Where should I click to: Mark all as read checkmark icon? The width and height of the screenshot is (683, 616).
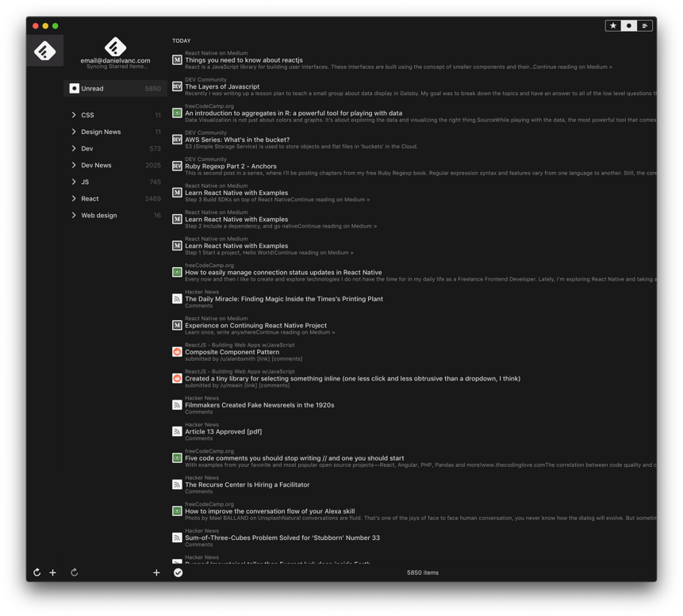click(178, 572)
